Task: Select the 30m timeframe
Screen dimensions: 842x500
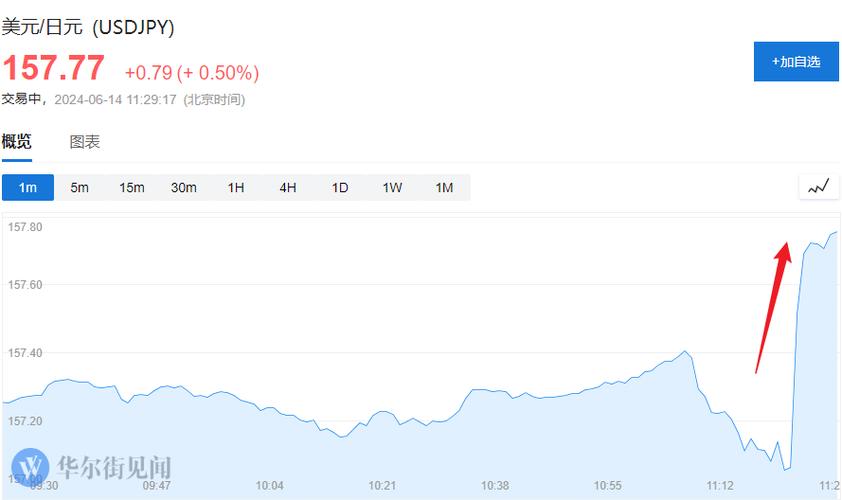Action: pos(184,187)
